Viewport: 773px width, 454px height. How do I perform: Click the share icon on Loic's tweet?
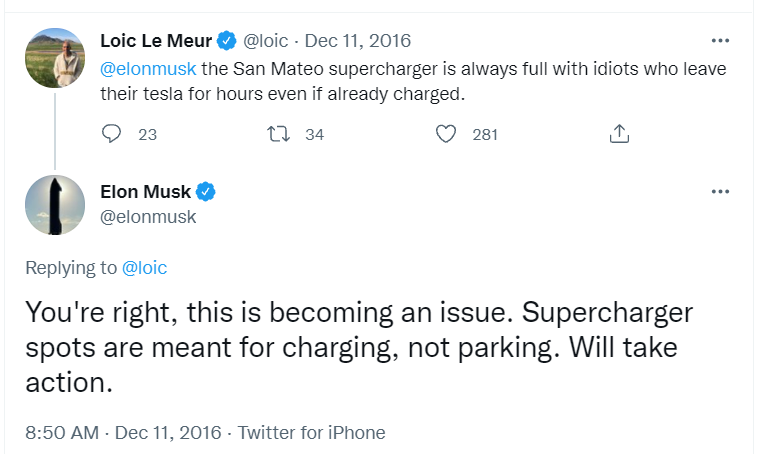(619, 134)
